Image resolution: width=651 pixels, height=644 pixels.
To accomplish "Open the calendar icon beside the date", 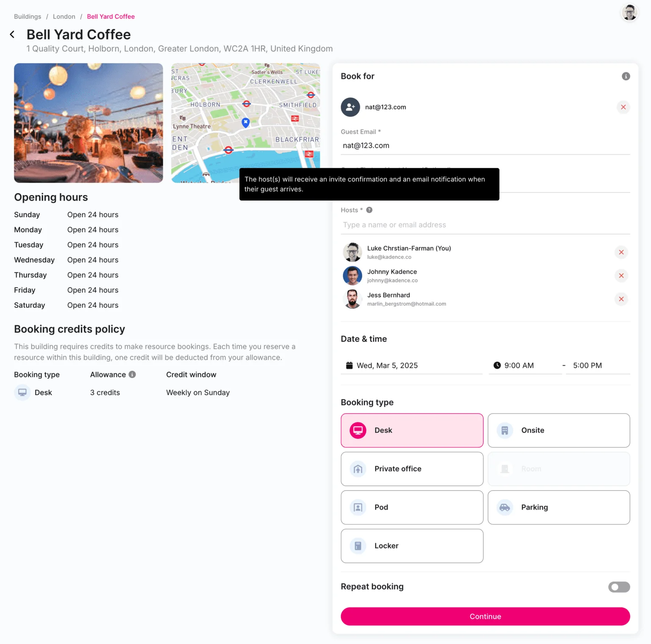I will (x=349, y=365).
